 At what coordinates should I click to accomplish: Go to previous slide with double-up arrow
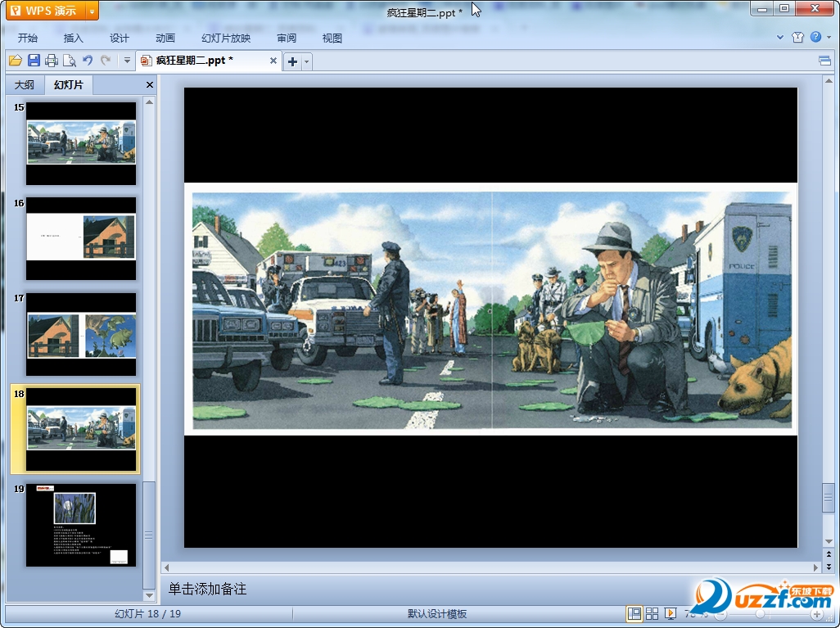(x=829, y=554)
